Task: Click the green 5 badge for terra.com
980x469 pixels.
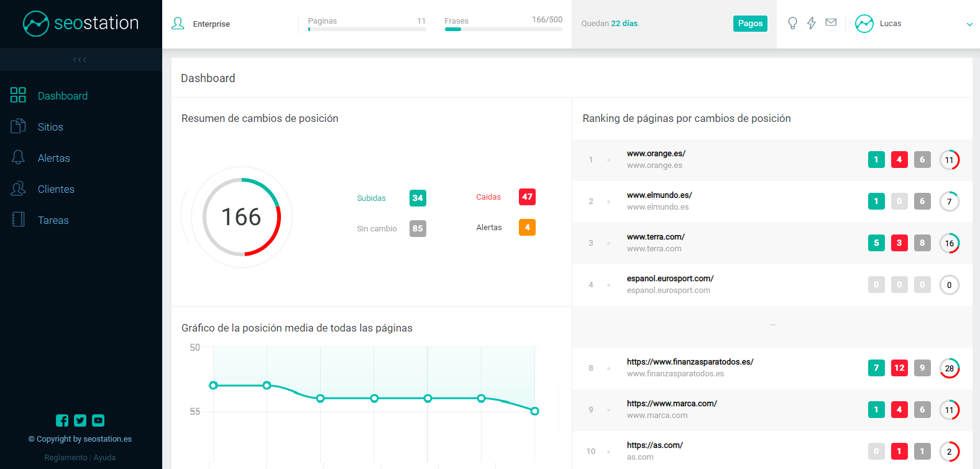Action: point(876,243)
